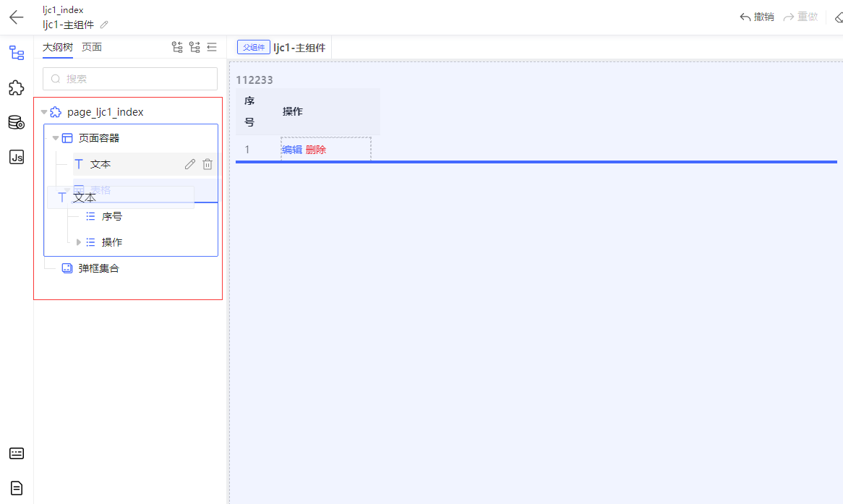Click the 序号 table header cell
The height and width of the screenshot is (504, 843).
coord(249,111)
